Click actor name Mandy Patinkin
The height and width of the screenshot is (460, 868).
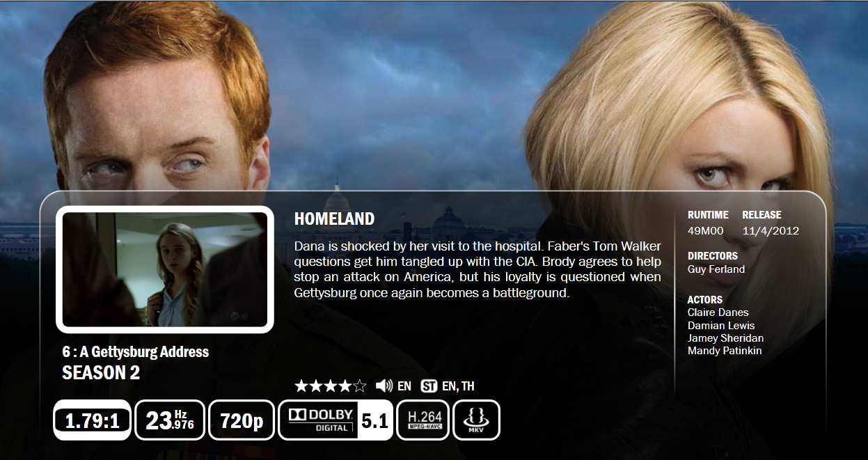pos(725,351)
